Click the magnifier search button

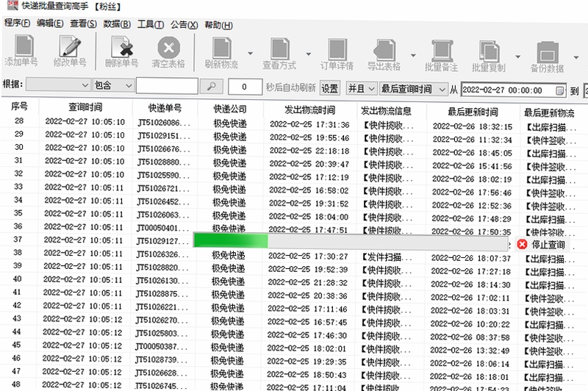tap(212, 87)
